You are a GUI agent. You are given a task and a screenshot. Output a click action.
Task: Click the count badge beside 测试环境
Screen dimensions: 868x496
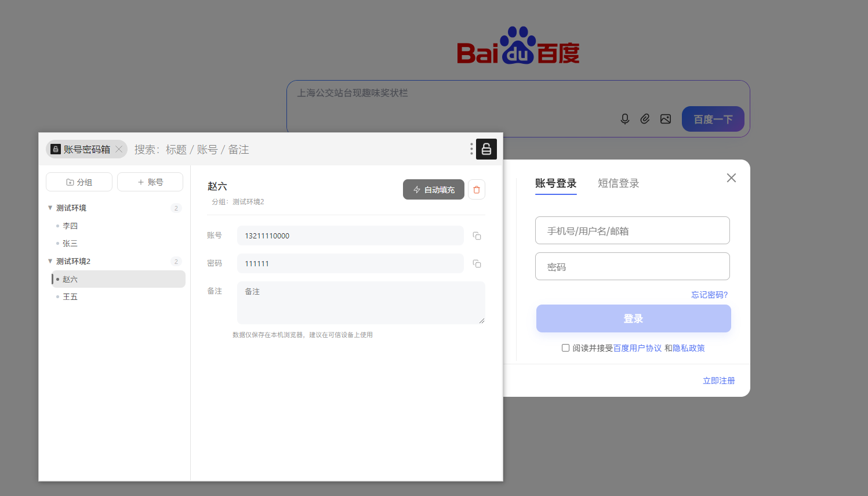point(176,208)
